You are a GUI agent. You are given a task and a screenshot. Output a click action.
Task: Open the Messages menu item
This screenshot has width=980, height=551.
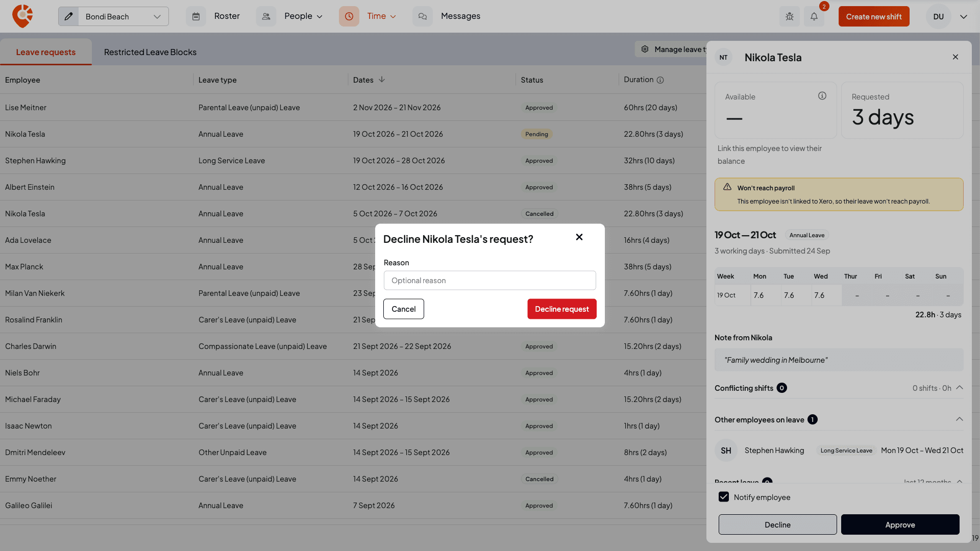pos(460,16)
